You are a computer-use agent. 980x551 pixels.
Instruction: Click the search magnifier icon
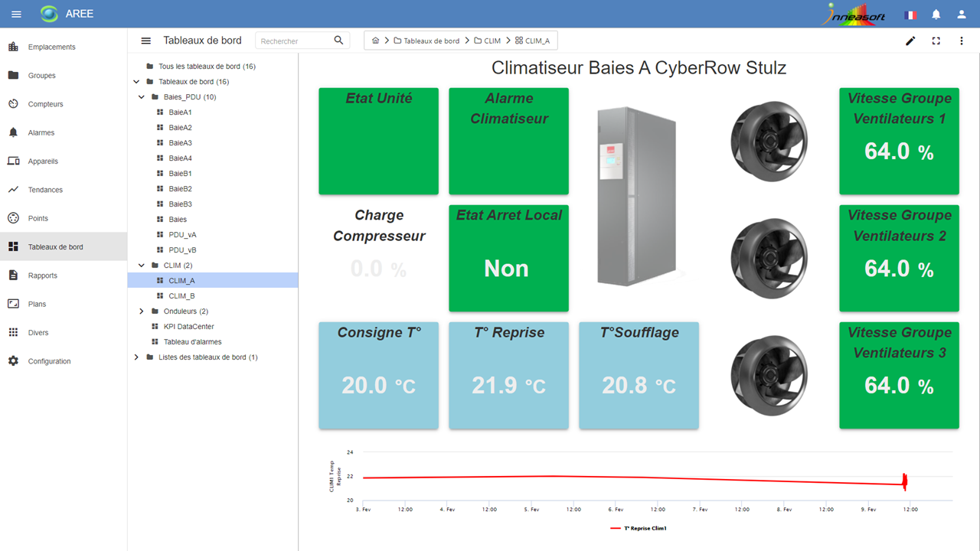[338, 41]
